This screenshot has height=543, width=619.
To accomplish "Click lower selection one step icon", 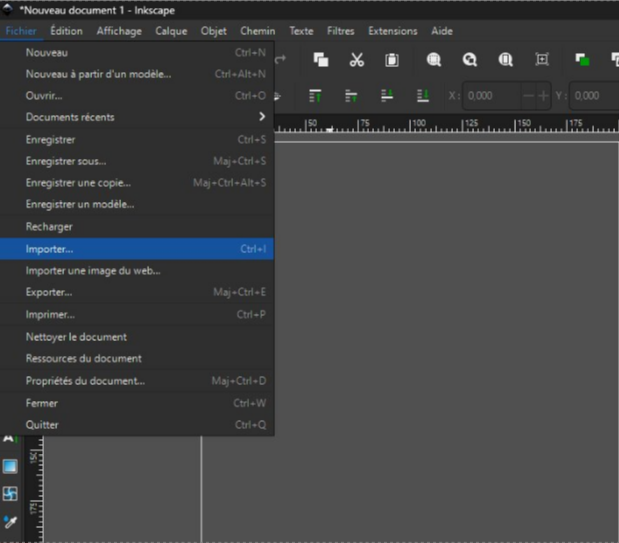I will click(x=387, y=96).
